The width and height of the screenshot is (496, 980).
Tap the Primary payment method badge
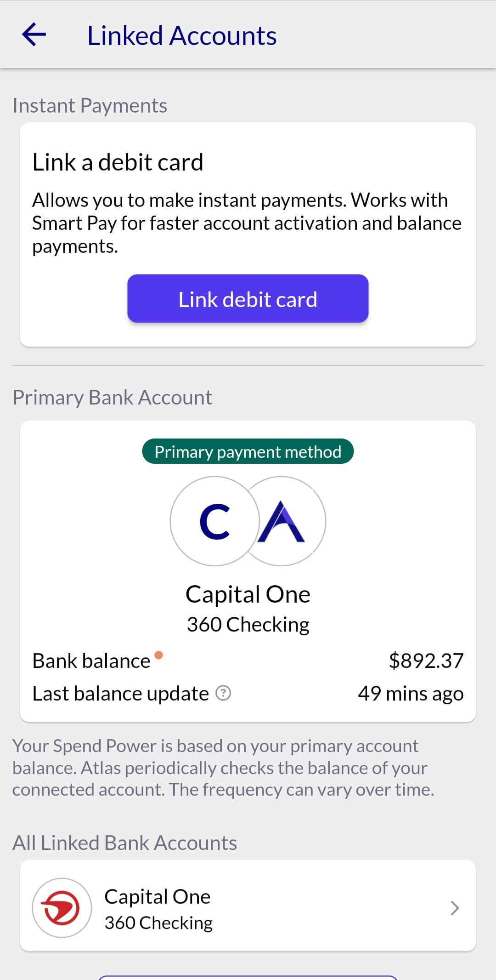click(x=248, y=452)
